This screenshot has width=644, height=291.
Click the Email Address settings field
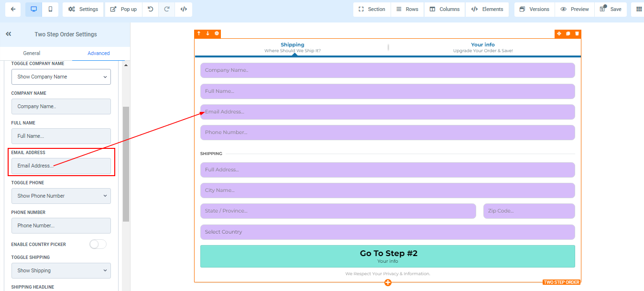(61, 166)
